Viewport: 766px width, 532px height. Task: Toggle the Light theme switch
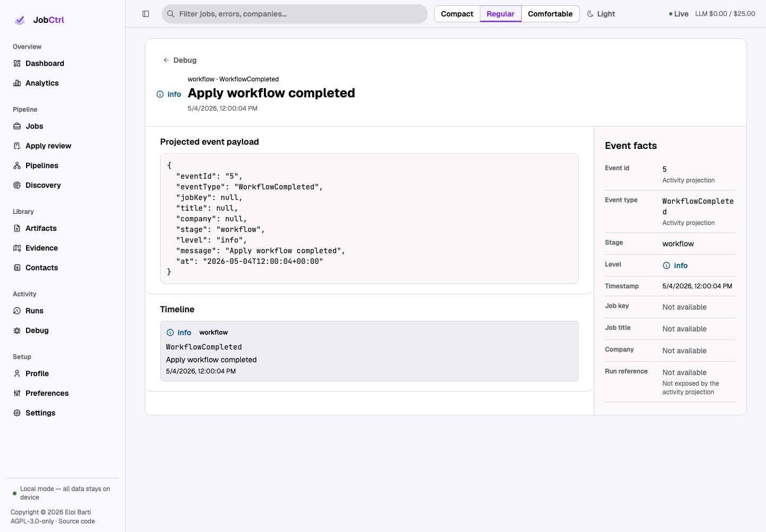(x=601, y=14)
